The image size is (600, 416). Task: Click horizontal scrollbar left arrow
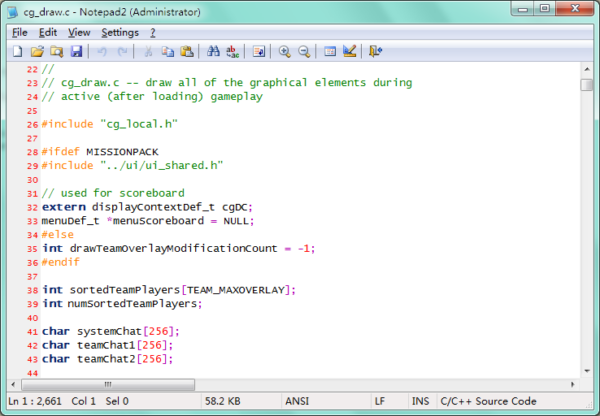(13, 384)
